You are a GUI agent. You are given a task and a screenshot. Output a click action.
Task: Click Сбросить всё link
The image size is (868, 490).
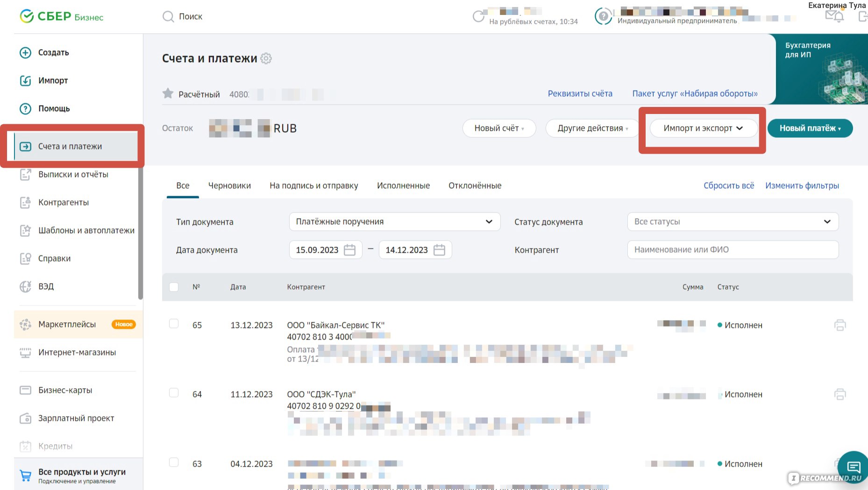click(729, 185)
